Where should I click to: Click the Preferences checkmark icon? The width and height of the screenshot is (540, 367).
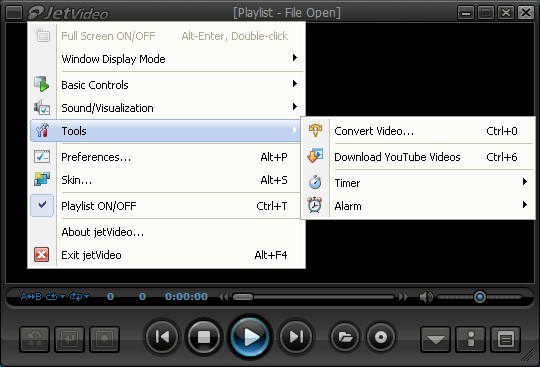tap(42, 157)
